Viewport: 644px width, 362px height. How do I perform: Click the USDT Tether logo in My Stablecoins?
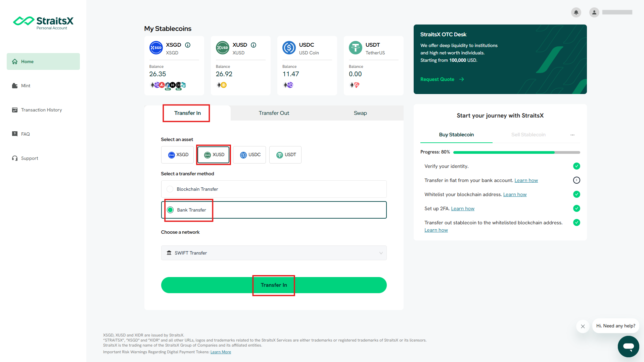(356, 48)
